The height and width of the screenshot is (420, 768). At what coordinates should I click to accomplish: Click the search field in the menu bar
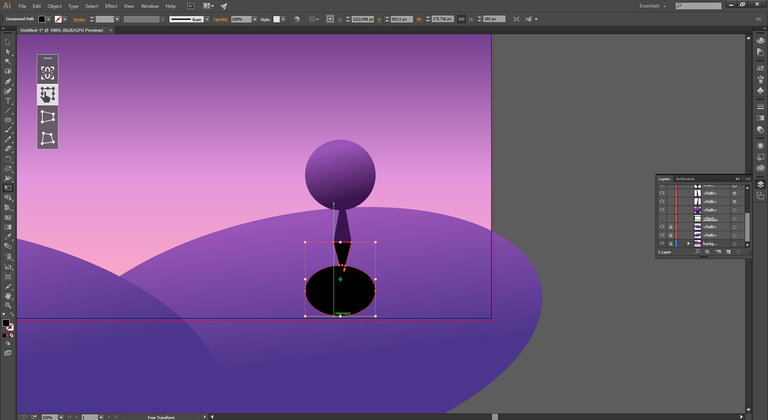[x=698, y=6]
